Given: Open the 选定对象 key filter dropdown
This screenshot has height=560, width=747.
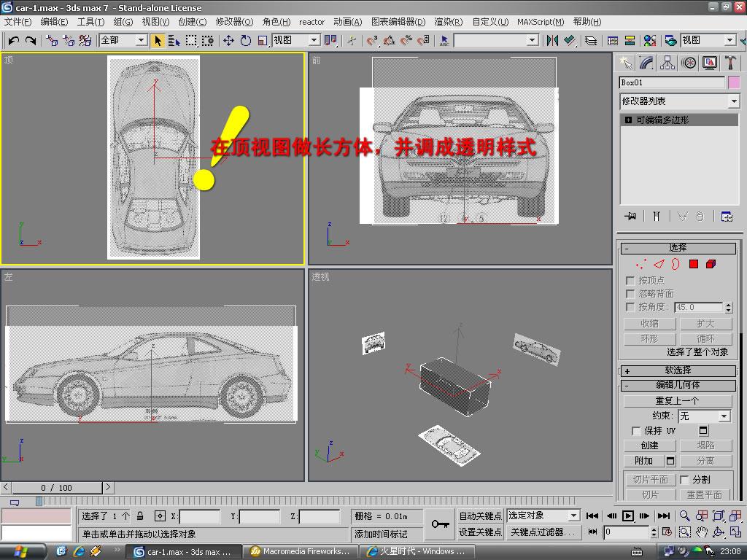Looking at the screenshot, I should pos(573,516).
